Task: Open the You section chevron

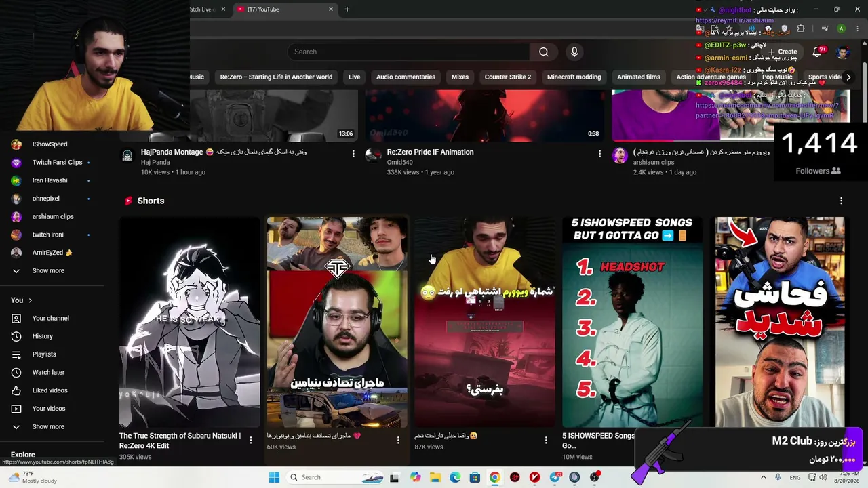Action: pyautogui.click(x=30, y=300)
